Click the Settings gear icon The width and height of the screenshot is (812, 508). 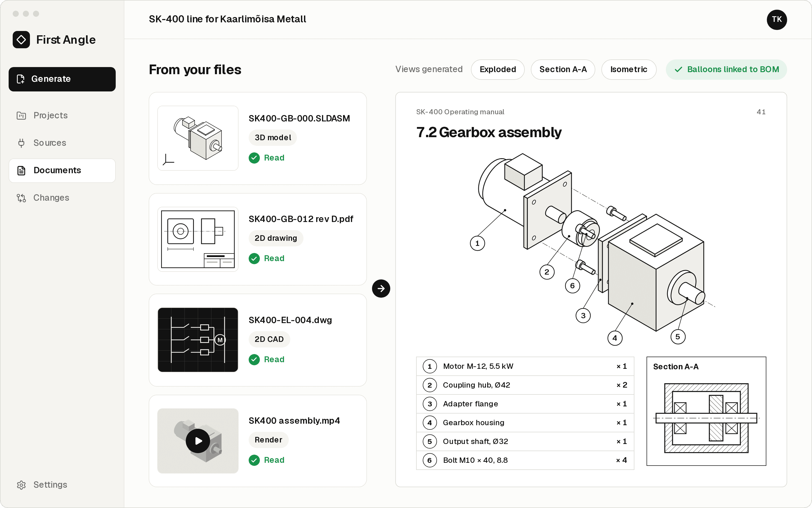22,485
